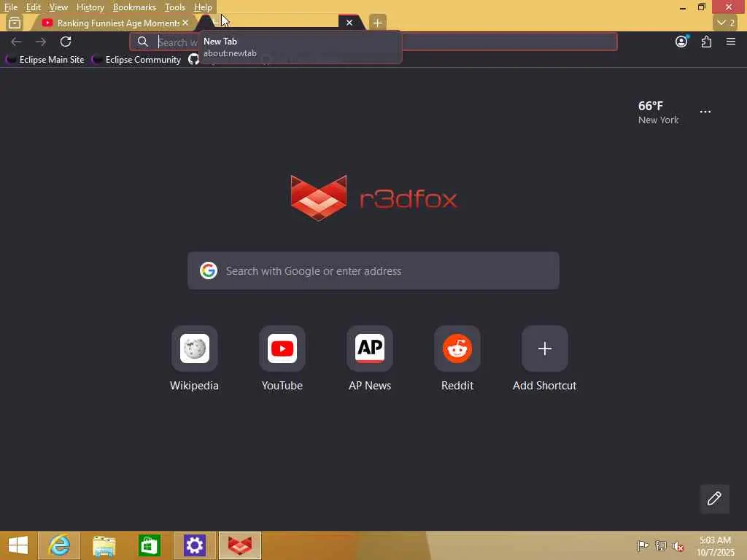
Task: Expand the list all tabs dropdown
Action: pyautogui.click(x=726, y=23)
